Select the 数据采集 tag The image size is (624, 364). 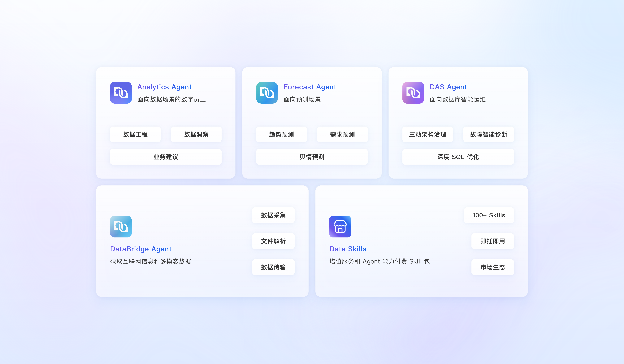(x=273, y=215)
